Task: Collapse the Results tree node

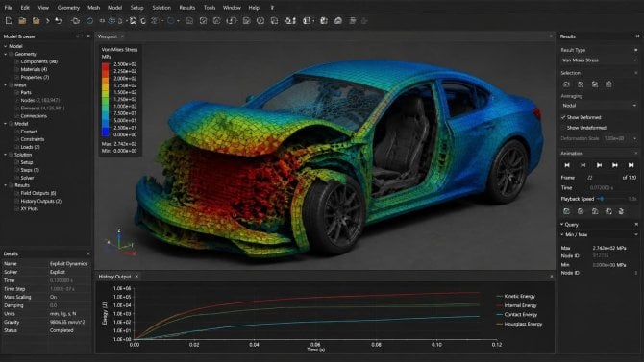Action: 6,185
